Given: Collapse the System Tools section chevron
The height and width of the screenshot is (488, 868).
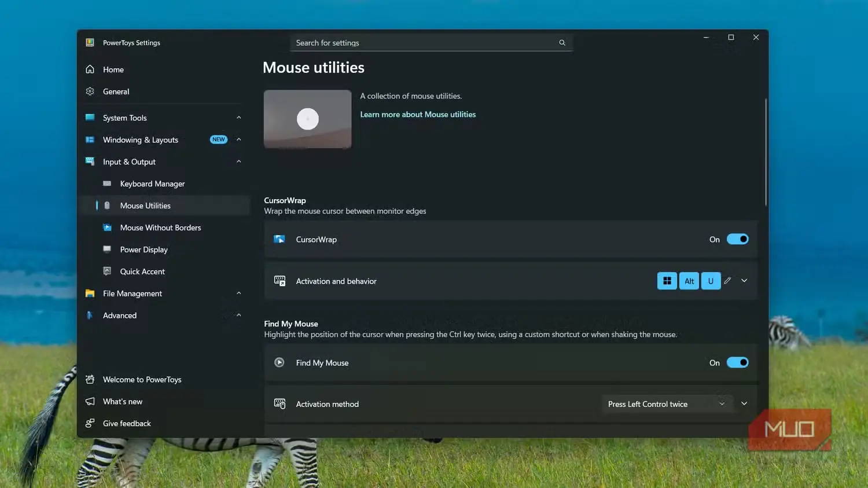Looking at the screenshot, I should pyautogui.click(x=238, y=118).
